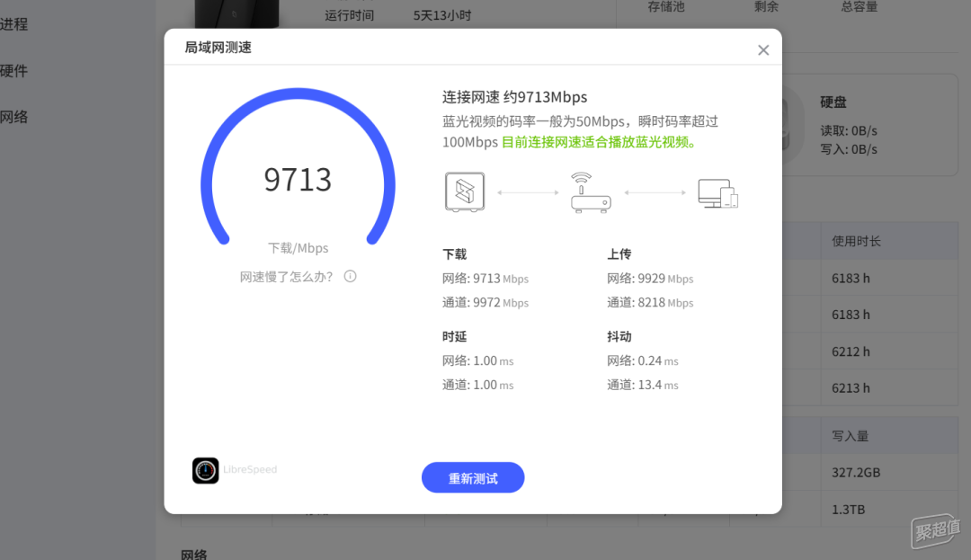Click the 剩余 header in background
971x560 pixels.
(767, 7)
